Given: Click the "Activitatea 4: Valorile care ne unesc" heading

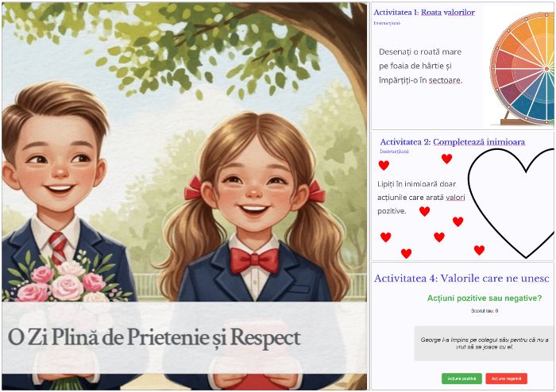Looking at the screenshot, I should click(461, 279).
